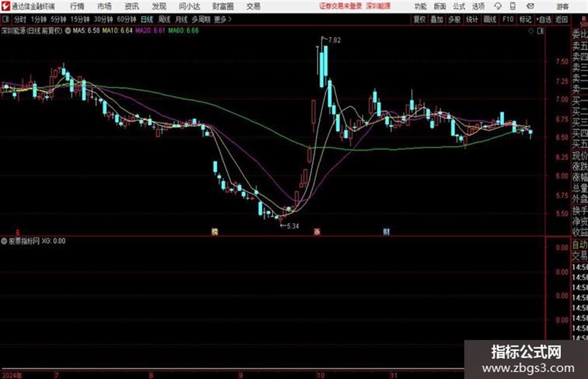This screenshot has height=379, width=588.
Task: Click the 2024年 date axis label
Action: click(x=12, y=375)
